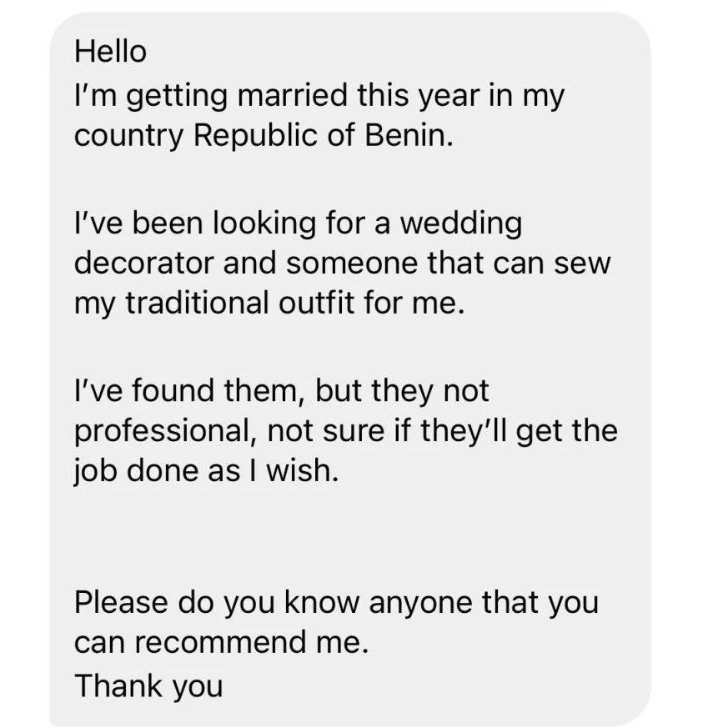728x728 pixels.
Task: Click the word "recommend"
Action: click(x=219, y=642)
